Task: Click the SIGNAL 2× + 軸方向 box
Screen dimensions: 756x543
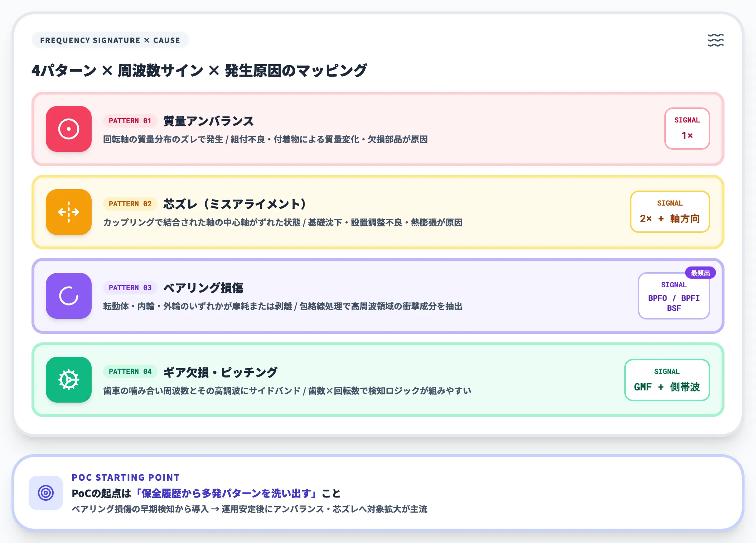Action: click(670, 212)
